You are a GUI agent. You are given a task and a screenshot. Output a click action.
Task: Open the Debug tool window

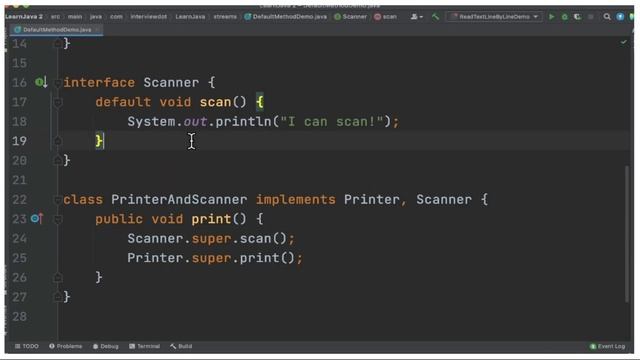point(105,346)
